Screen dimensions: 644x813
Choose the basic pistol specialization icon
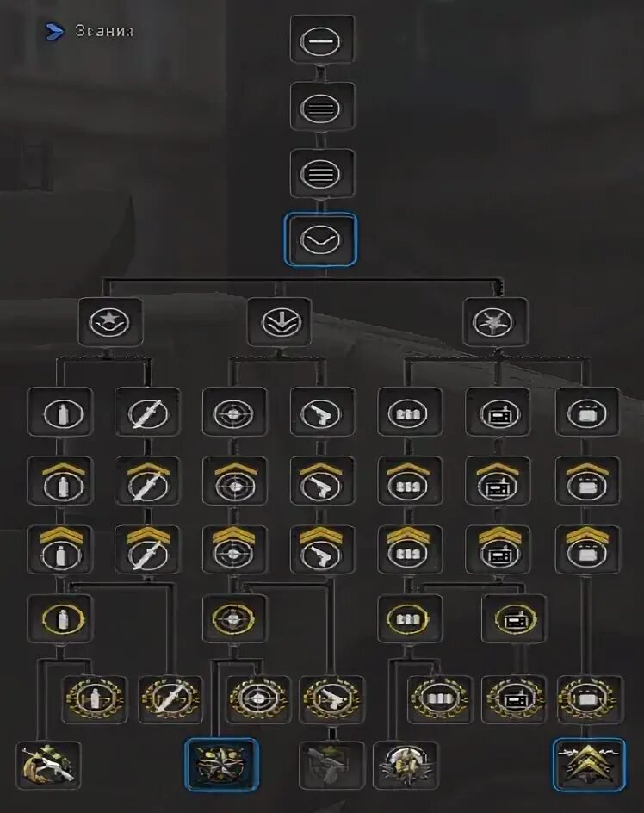coord(322,413)
